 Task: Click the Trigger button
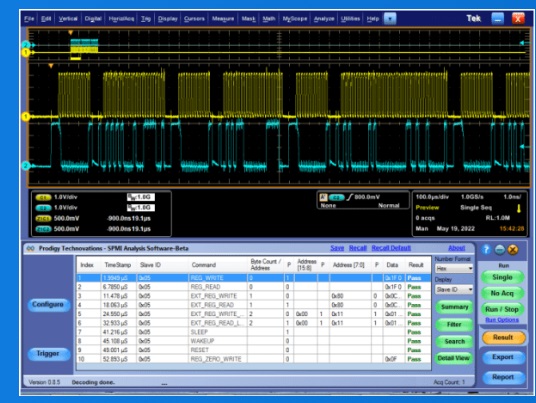pyautogui.click(x=48, y=353)
